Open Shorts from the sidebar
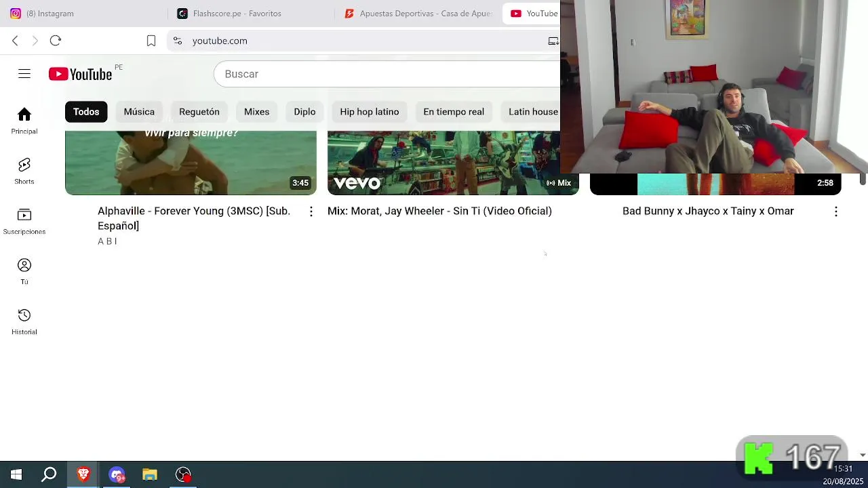Image resolution: width=868 pixels, height=488 pixels. point(24,171)
